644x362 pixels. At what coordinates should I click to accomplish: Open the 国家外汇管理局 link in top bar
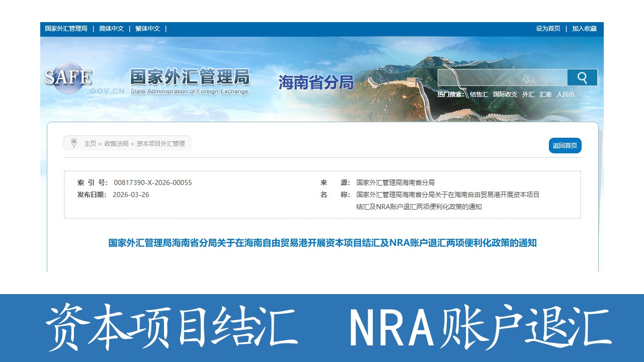(x=66, y=29)
